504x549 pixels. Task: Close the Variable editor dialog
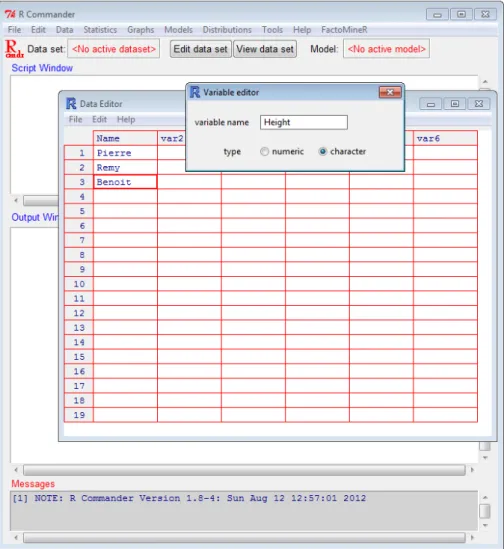pyautogui.click(x=390, y=92)
